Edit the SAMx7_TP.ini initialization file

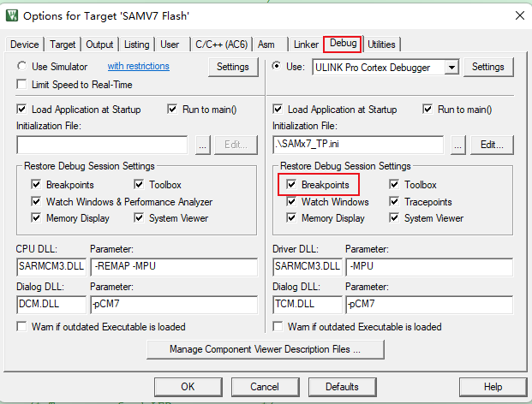point(491,145)
